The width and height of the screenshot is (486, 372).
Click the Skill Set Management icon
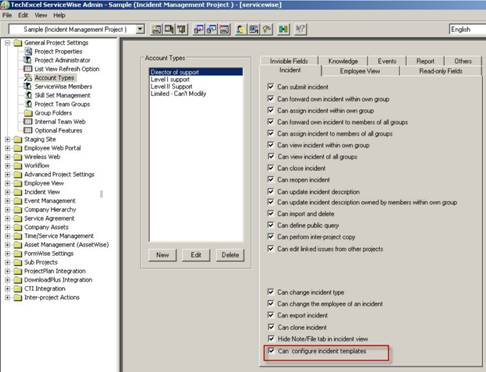click(28, 95)
